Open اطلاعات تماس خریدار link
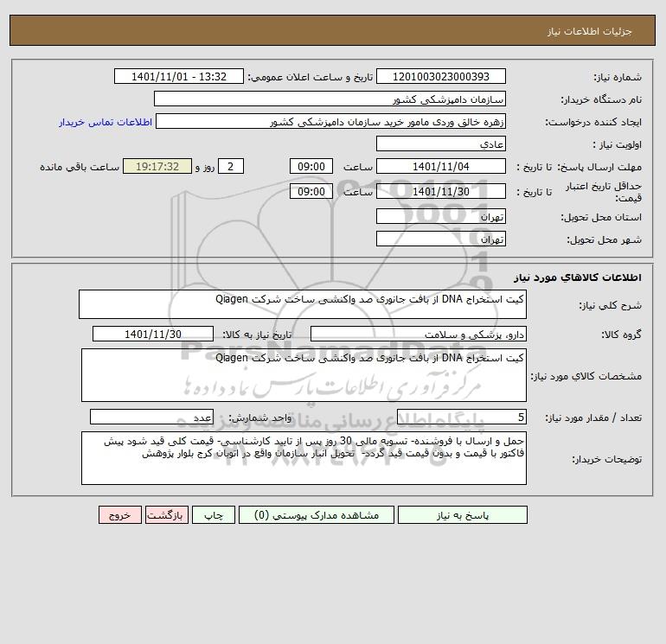 point(106,122)
